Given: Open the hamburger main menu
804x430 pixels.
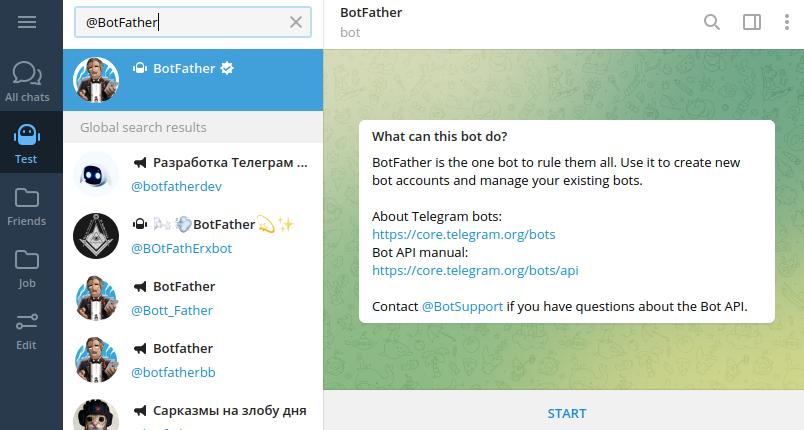Looking at the screenshot, I should (27, 22).
